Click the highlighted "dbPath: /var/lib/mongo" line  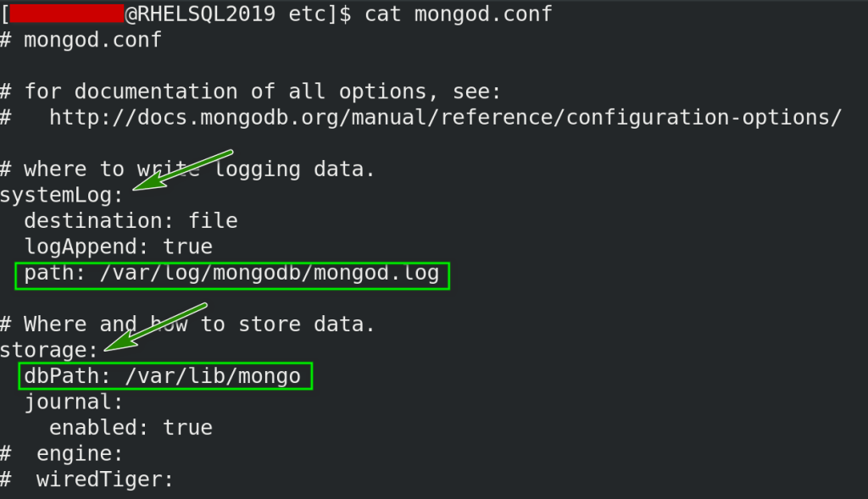163,375
